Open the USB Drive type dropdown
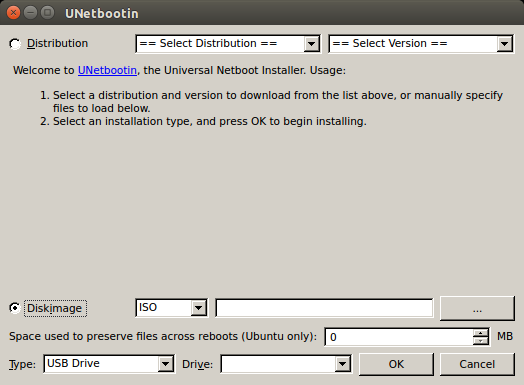The width and height of the screenshot is (524, 385). click(109, 364)
